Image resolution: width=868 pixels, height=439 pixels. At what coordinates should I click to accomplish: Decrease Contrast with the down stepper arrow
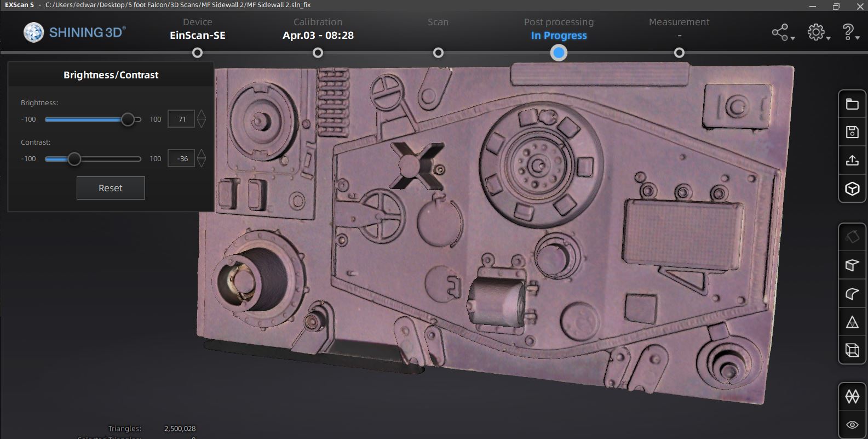coord(202,163)
